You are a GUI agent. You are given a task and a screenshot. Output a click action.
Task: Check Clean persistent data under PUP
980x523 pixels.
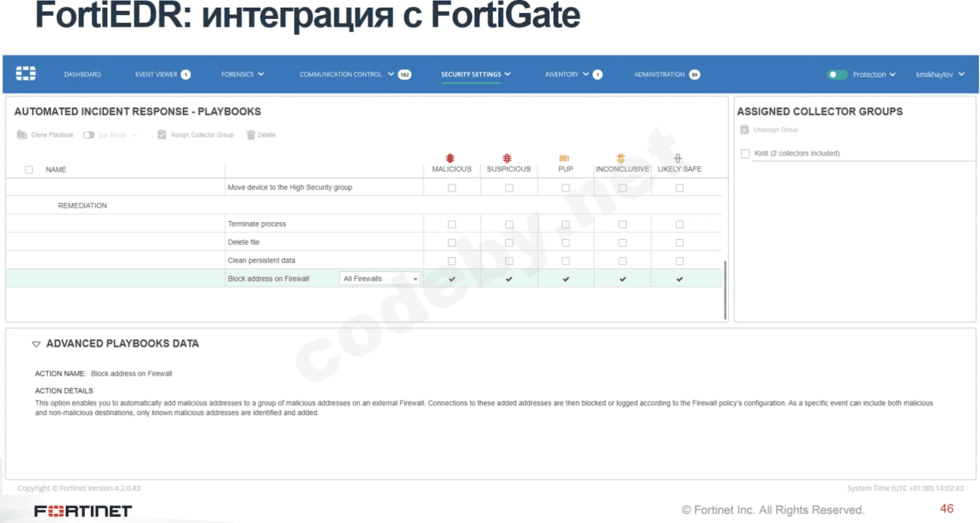(x=566, y=261)
